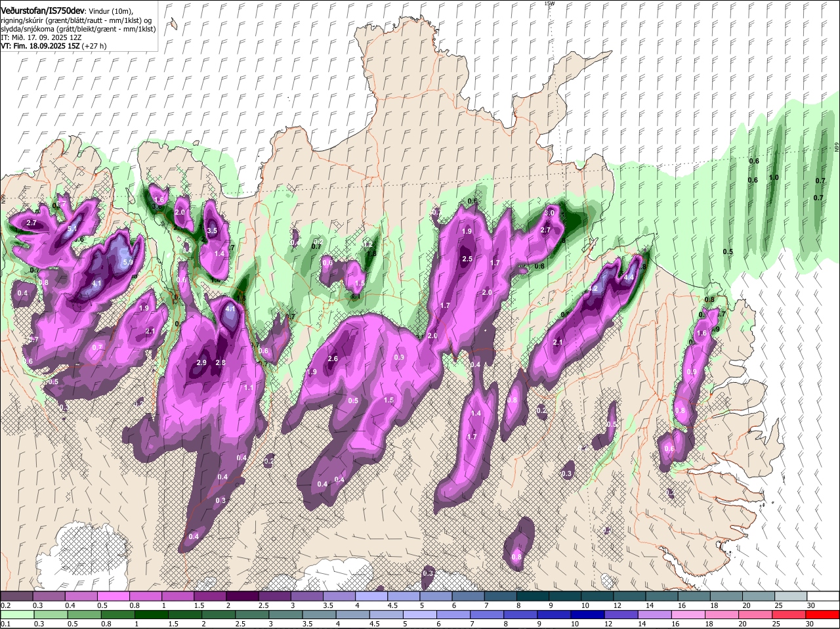Click the 2.9 precipitation value on the map
Viewport: 840px width, 629px height.
click(x=201, y=362)
